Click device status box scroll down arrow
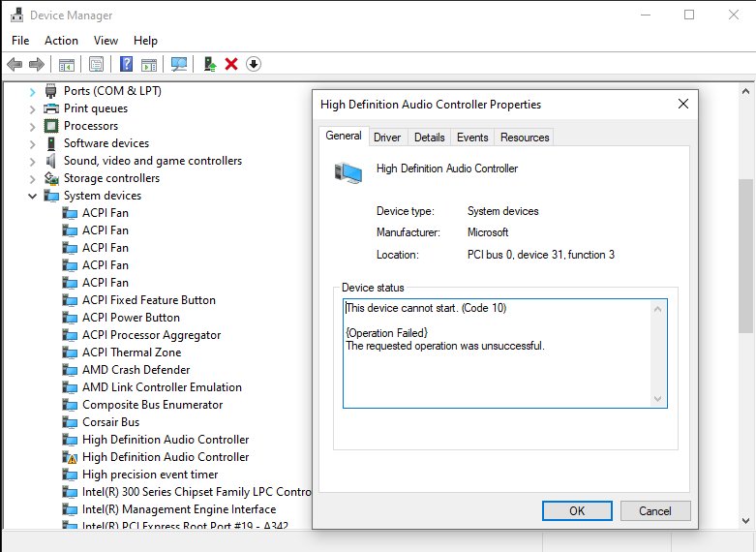Viewport: 756px width, 552px height. [657, 399]
